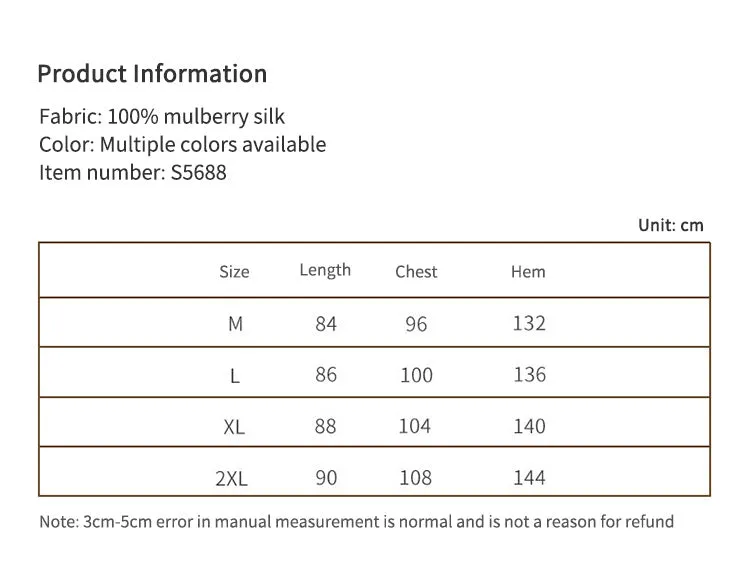This screenshot has width=750, height=588.
Task: Click the Product Information heading
Action: pos(152,74)
